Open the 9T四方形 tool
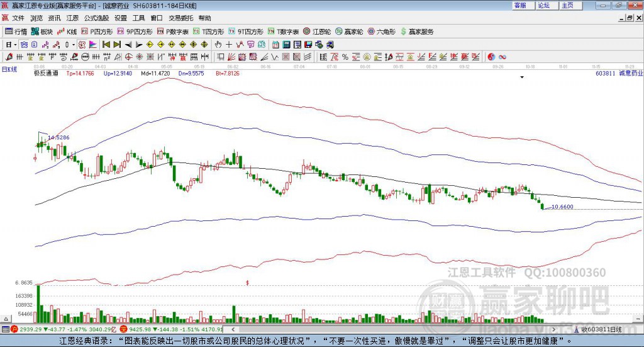Image resolution: width=644 pixels, height=347 pixels. (x=246, y=31)
